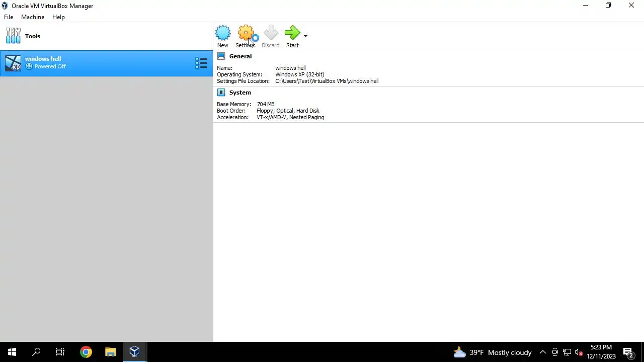Select the 'windows hell' VM name in list
Viewport: 644px width, 362px height.
click(43, 59)
